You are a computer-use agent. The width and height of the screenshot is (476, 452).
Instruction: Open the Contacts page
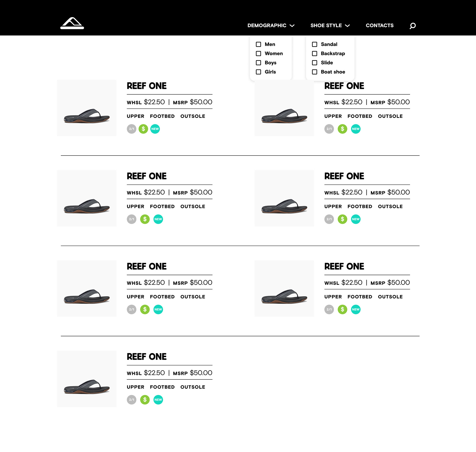click(x=380, y=26)
